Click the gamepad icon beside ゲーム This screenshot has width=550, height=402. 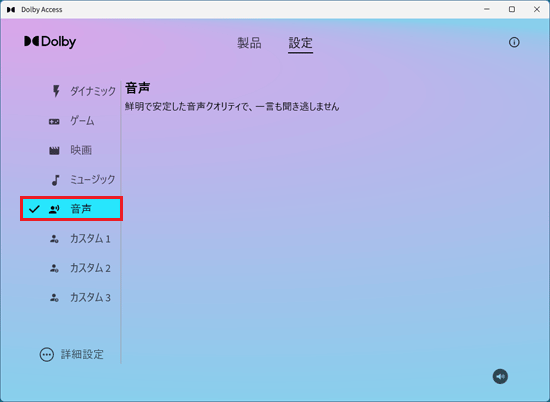tap(54, 121)
